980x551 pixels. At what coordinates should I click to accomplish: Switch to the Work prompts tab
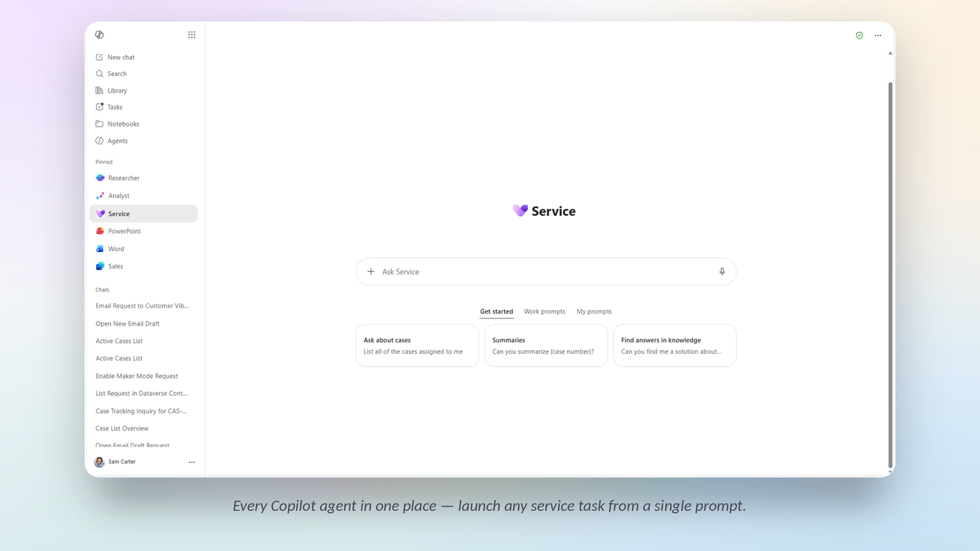tap(545, 311)
